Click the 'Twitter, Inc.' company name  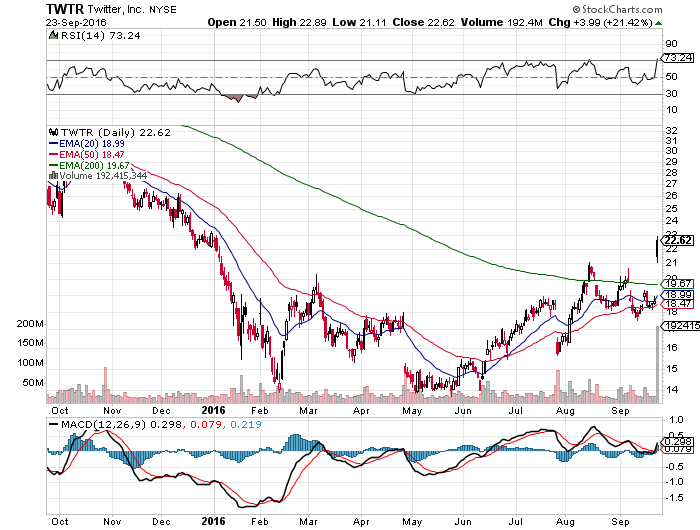pyautogui.click(x=116, y=9)
